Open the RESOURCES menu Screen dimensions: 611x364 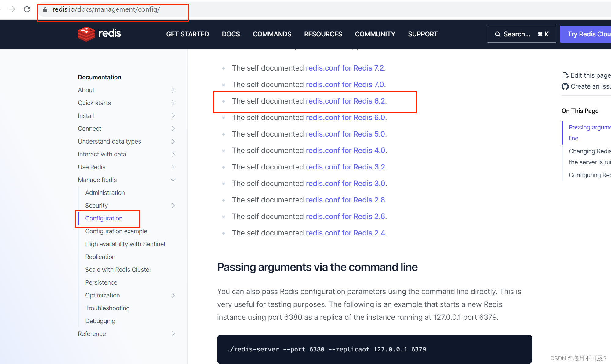point(323,34)
